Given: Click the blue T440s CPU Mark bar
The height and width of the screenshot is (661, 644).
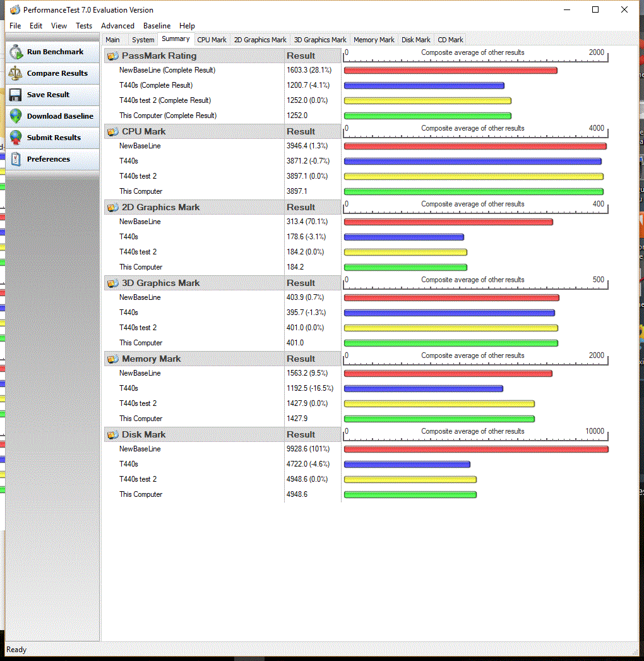Looking at the screenshot, I should coord(473,162).
